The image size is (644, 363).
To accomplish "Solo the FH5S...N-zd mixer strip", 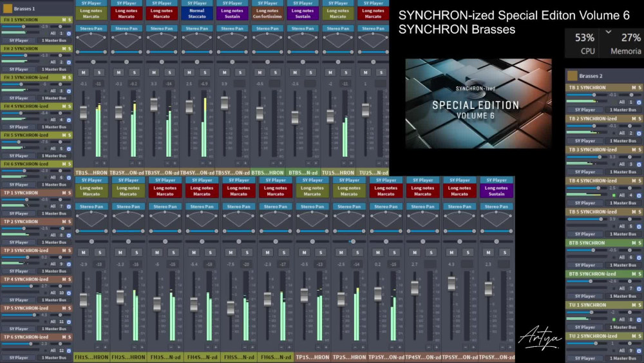I will click(x=247, y=252).
